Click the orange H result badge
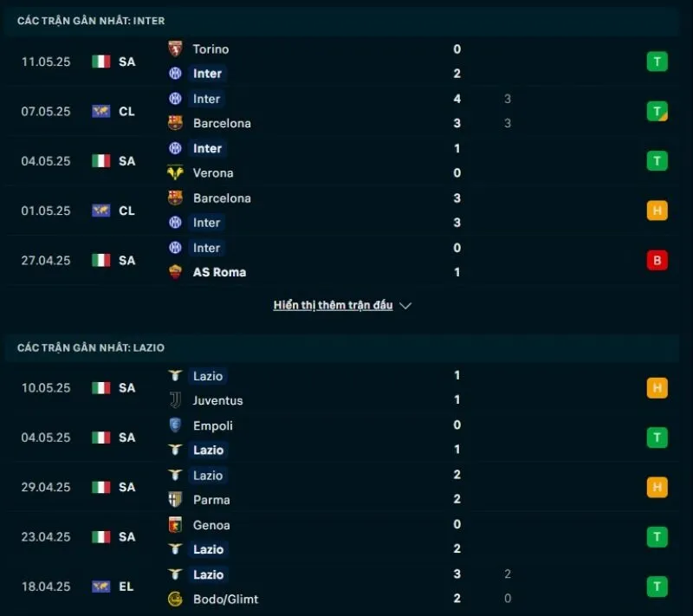 (657, 211)
